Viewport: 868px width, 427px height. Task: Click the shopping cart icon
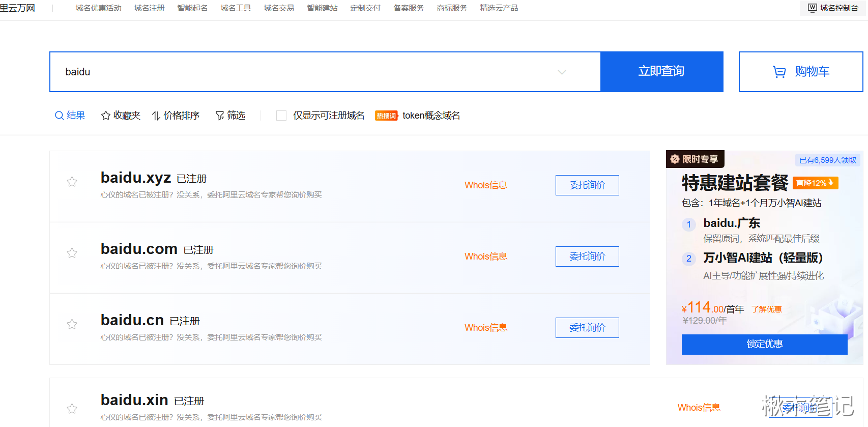point(779,72)
